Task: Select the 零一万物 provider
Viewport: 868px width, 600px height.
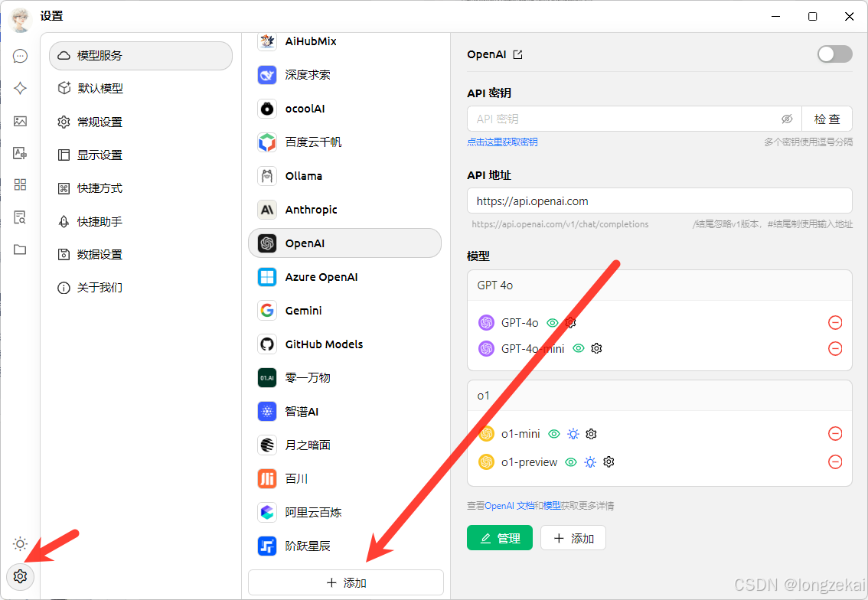Action: (345, 378)
